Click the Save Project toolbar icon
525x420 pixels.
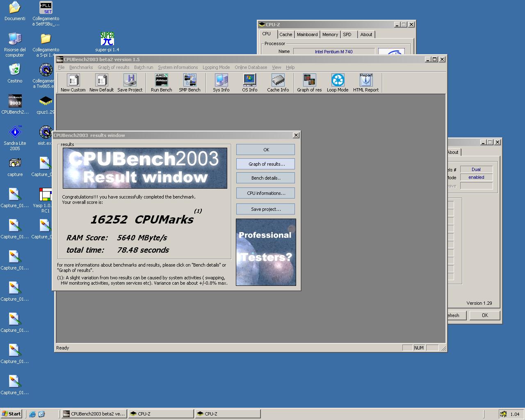click(130, 83)
